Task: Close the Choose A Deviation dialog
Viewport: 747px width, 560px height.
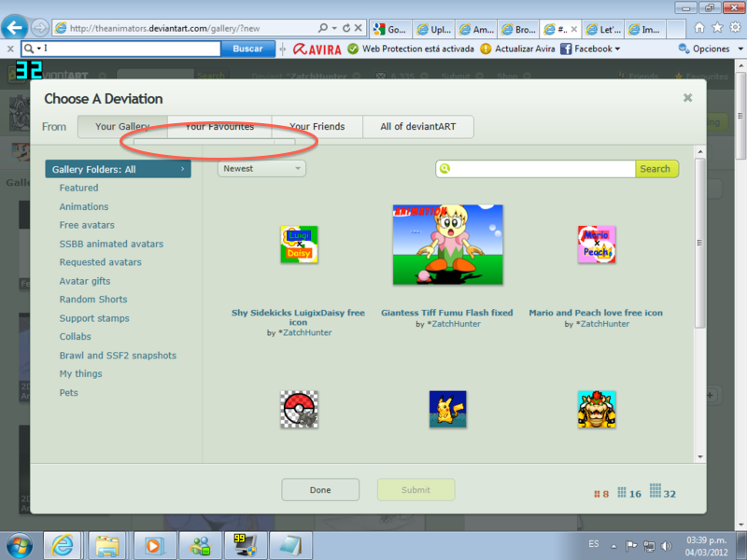Action: pos(687,98)
